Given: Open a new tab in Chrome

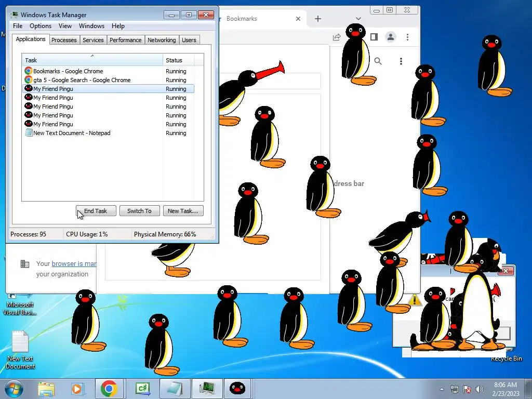Looking at the screenshot, I should (x=317, y=19).
